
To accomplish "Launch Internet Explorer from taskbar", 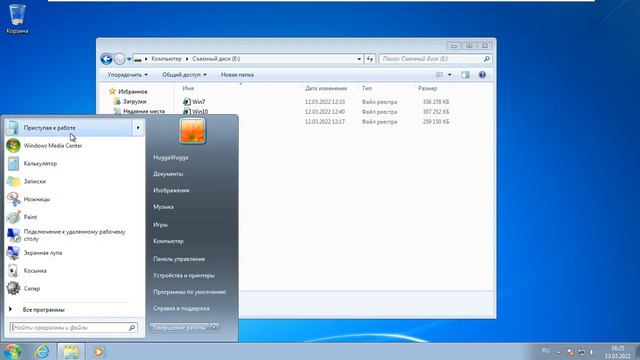I will click(42, 351).
